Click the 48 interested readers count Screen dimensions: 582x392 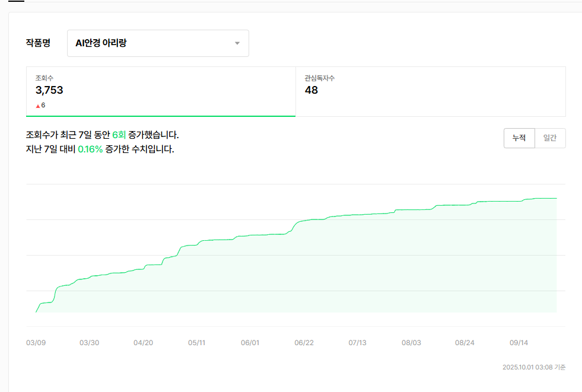pos(311,90)
